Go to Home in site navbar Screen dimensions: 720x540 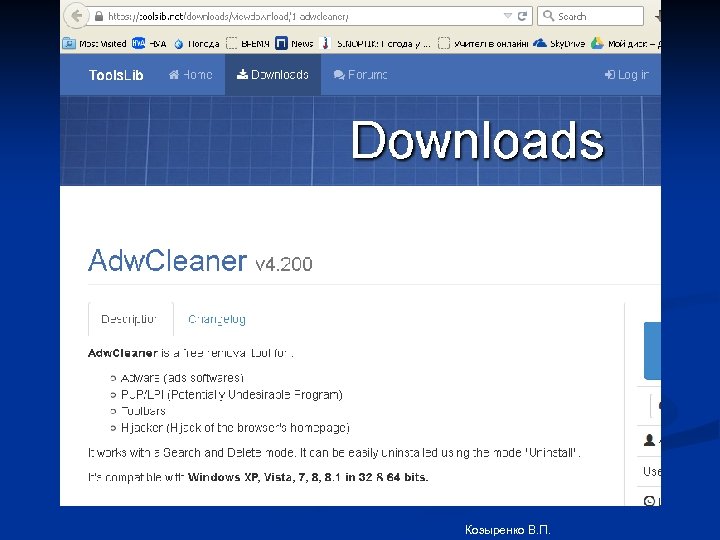point(191,74)
